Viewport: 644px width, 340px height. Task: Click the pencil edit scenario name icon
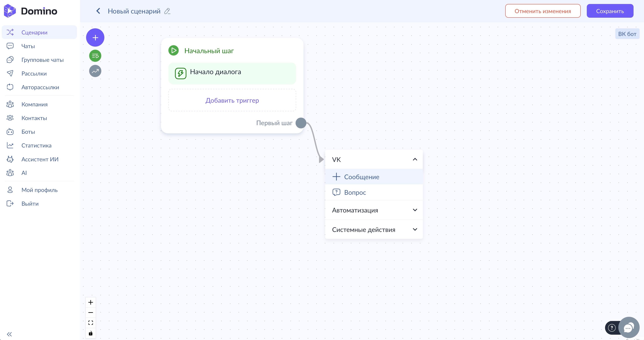[167, 11]
